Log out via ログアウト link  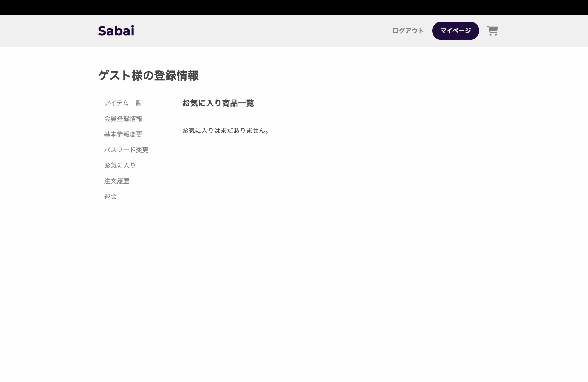tap(408, 31)
